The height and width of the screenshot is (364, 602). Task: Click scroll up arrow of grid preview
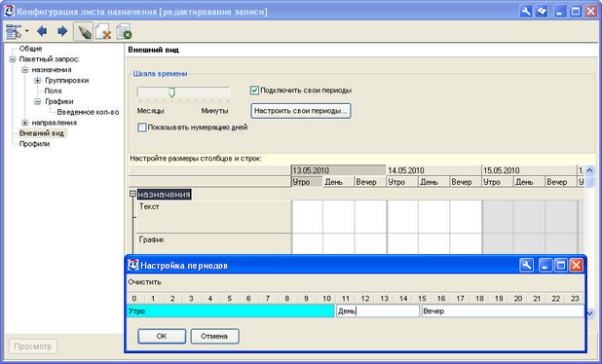tap(589, 170)
